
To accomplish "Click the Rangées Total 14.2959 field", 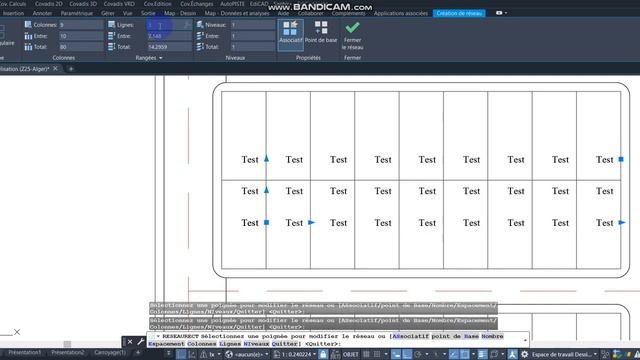I will pos(169,47).
